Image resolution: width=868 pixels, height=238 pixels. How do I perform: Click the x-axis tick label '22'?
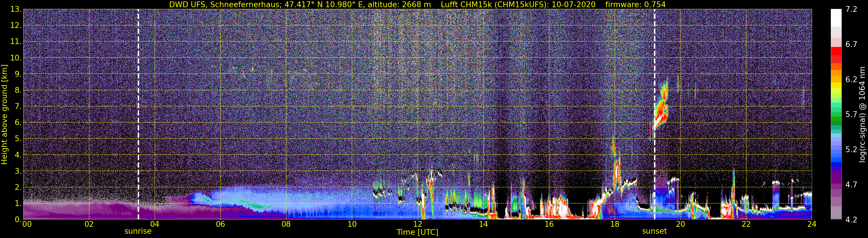click(746, 224)
